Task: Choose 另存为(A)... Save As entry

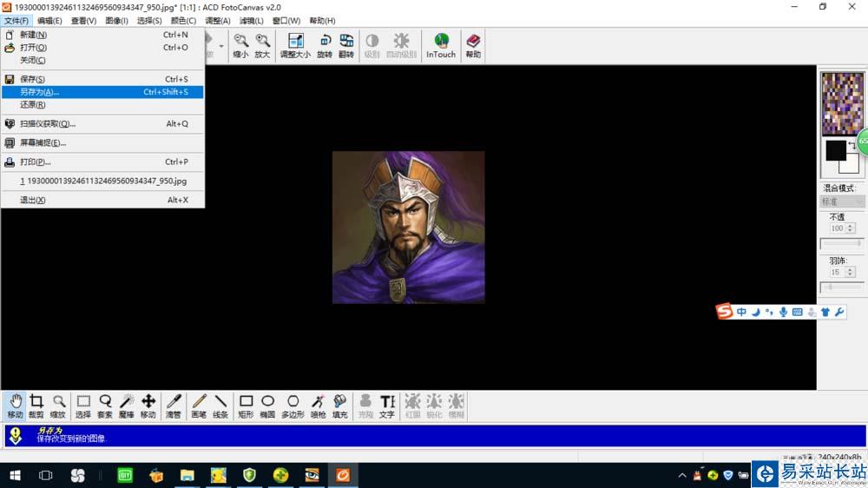Action: (103, 92)
